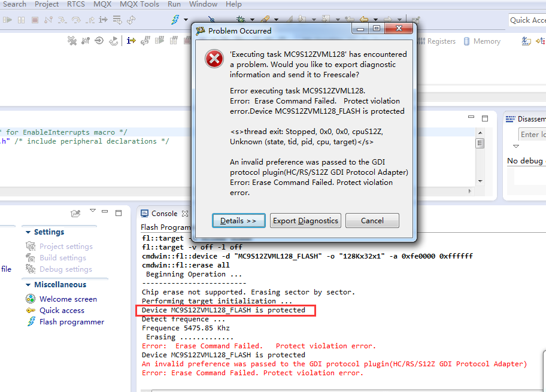Open the Debug bug dropdown arrow
This screenshot has width=546, height=392.
tap(253, 20)
